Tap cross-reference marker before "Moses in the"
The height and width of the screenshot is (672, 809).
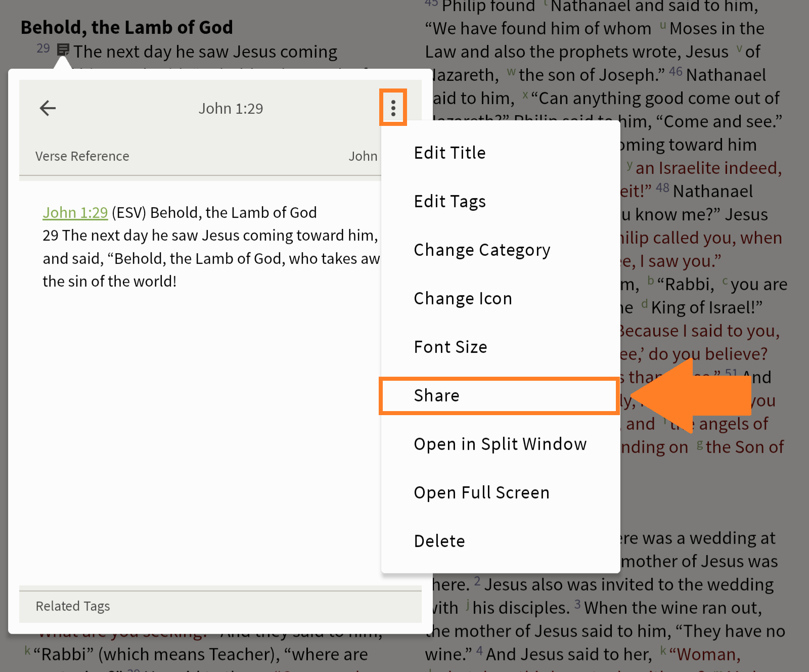coord(662,25)
